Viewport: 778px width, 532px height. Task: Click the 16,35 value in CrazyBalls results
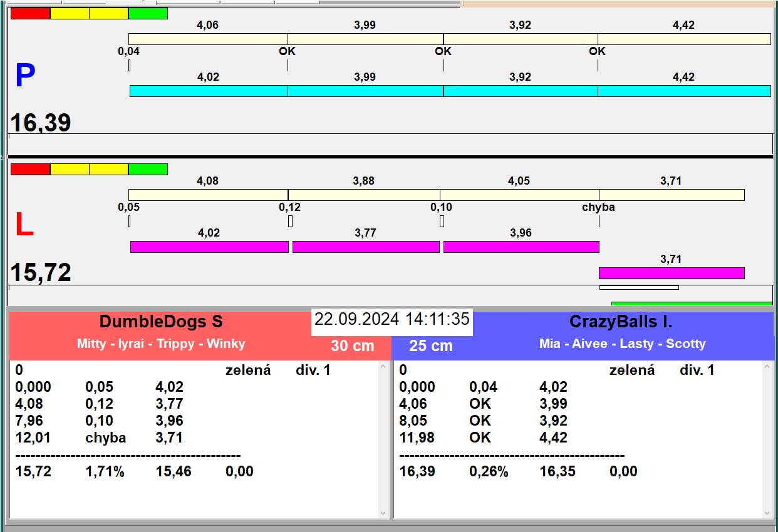pyautogui.click(x=558, y=471)
